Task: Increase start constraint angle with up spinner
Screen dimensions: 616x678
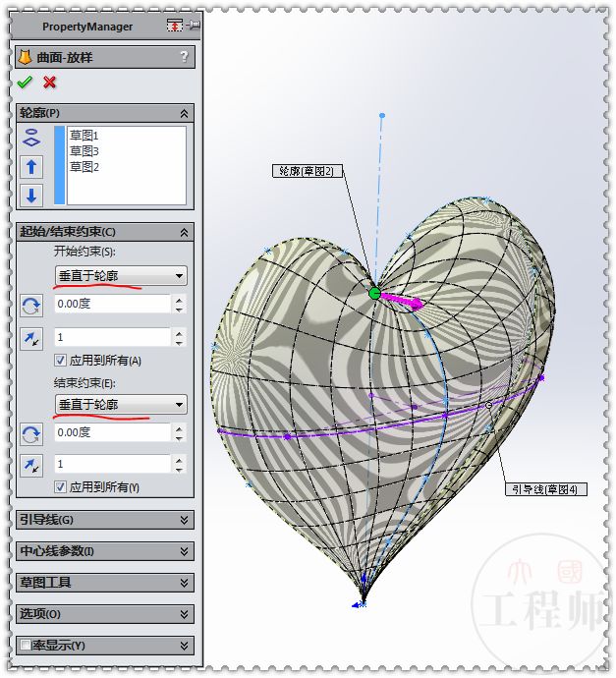Action: click(179, 300)
